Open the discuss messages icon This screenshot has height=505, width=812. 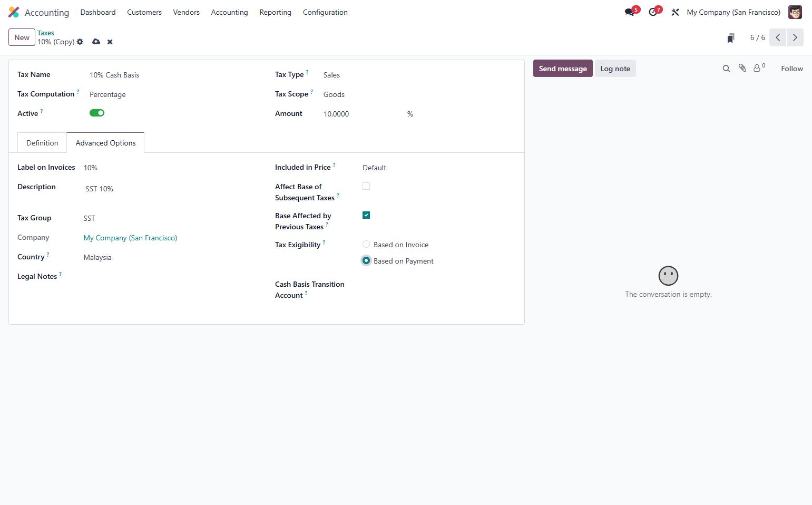point(630,12)
